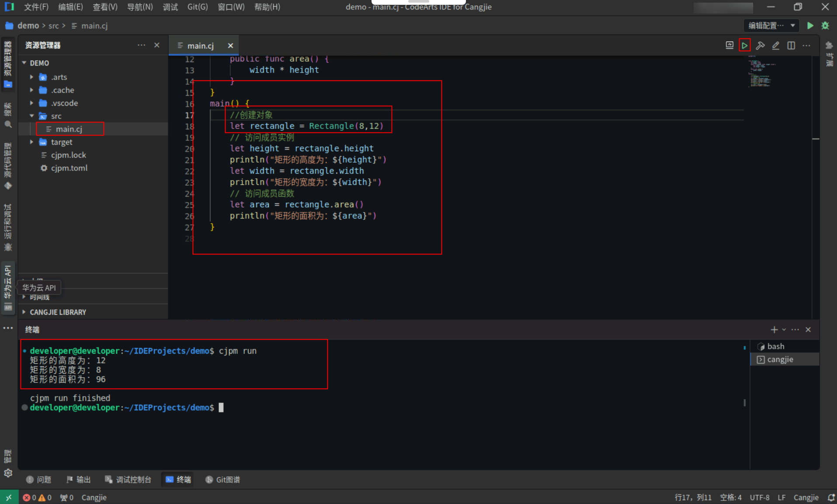Screen dimensions: 837x504
Task: Click the pencil edit icon in the editor toolbar
Action: (x=775, y=45)
